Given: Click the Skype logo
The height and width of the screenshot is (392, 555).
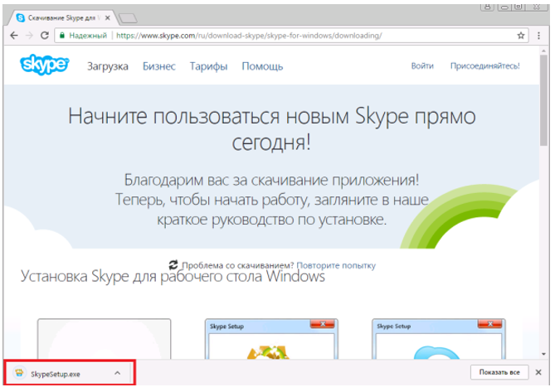Looking at the screenshot, I should pos(44,65).
